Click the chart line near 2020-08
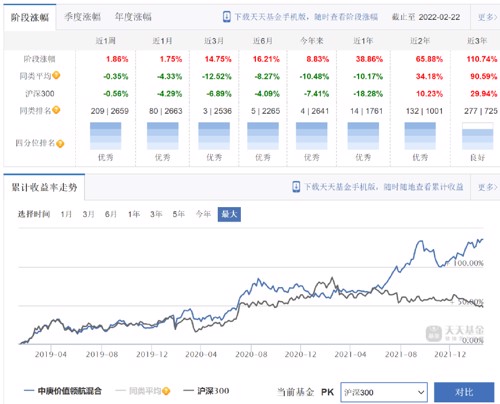The height and width of the screenshot is (404, 500). (251, 287)
